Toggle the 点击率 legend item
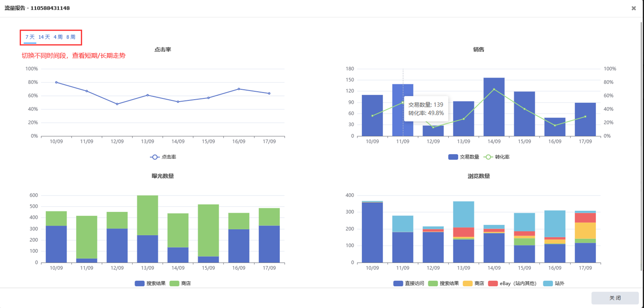644x308 pixels. click(x=163, y=157)
